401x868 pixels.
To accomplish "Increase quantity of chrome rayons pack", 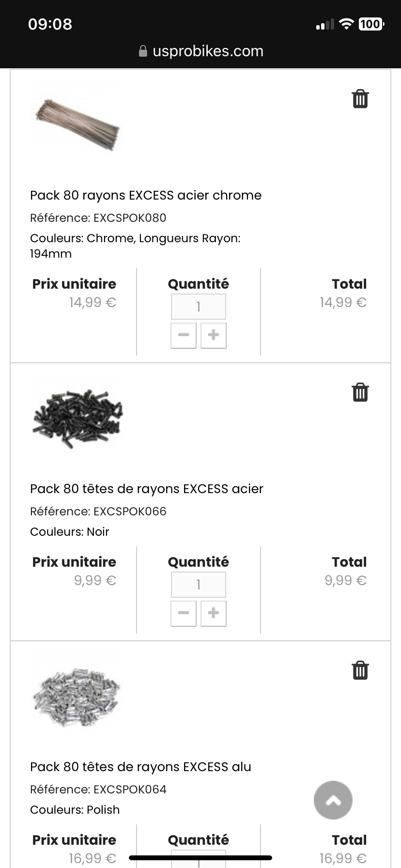I will [x=214, y=335].
